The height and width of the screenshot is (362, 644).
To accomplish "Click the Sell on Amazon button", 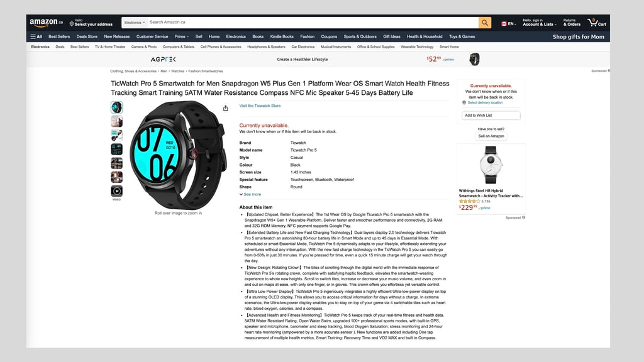I will [491, 136].
